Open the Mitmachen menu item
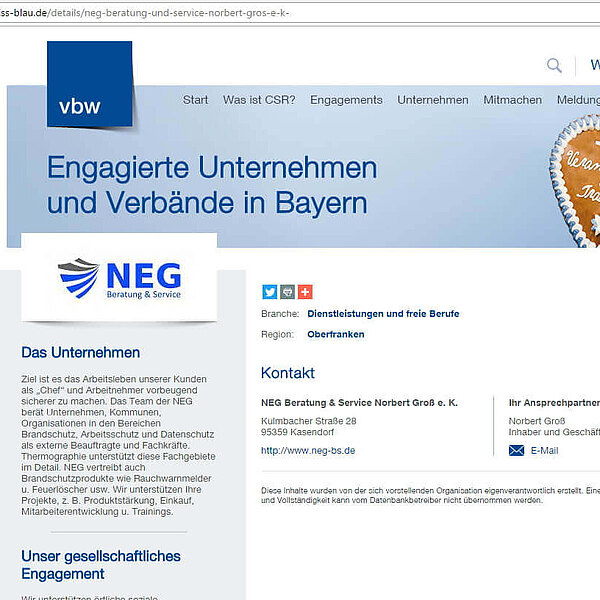The width and height of the screenshot is (600, 600). pos(512,100)
